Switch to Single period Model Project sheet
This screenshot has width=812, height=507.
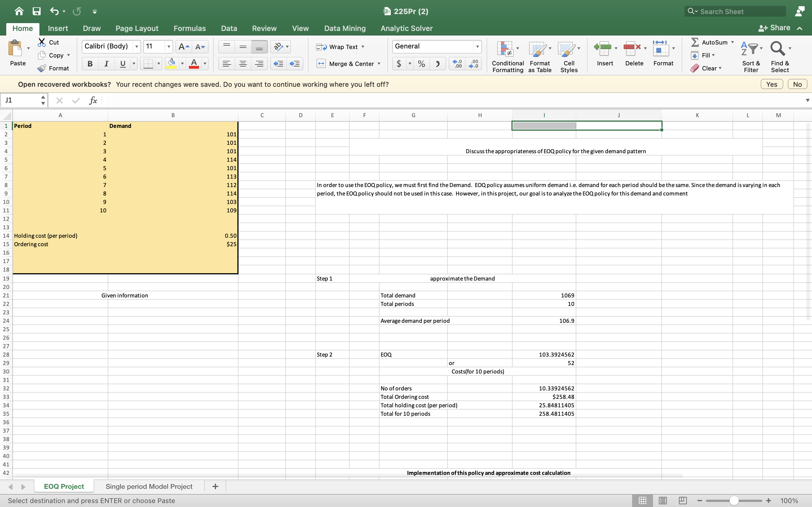coord(149,486)
